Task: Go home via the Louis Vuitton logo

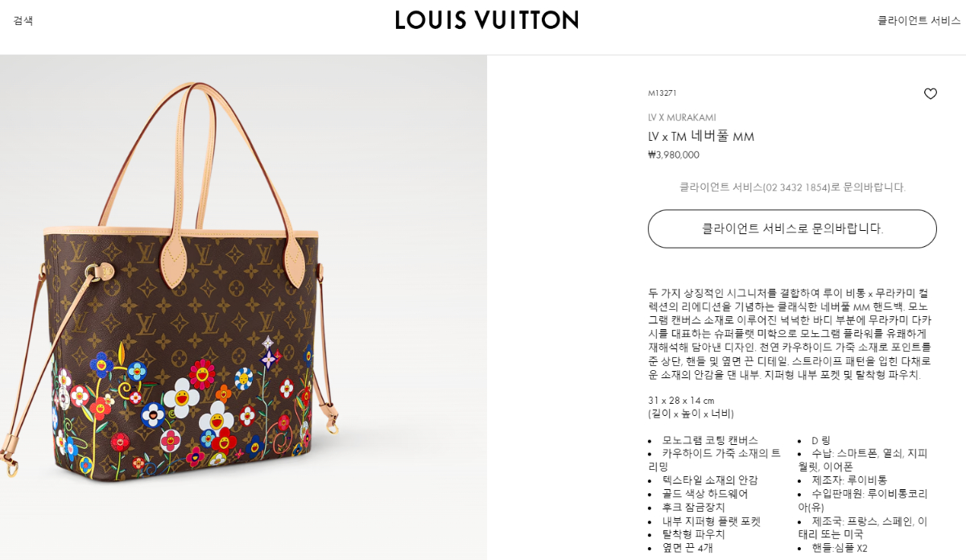Action: pos(486,20)
